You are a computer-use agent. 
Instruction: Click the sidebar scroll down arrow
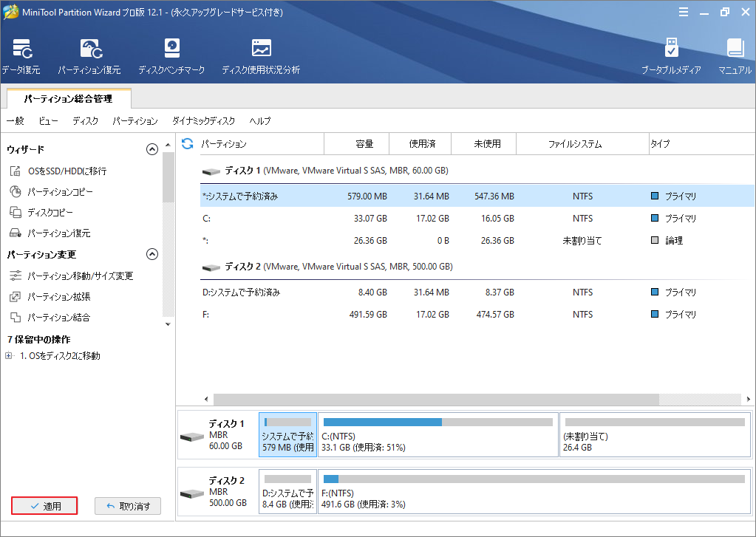tap(168, 324)
